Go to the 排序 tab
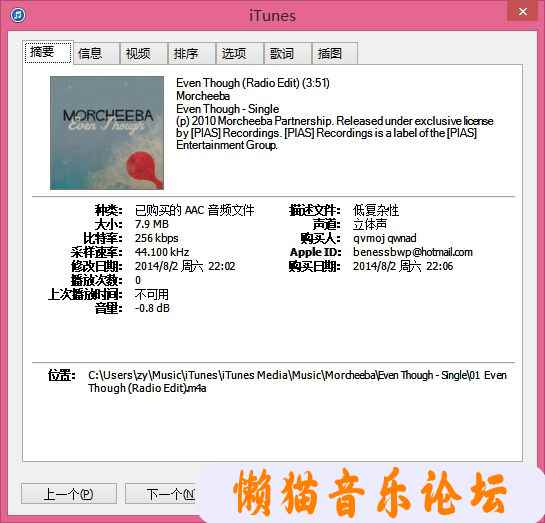 [x=192, y=53]
